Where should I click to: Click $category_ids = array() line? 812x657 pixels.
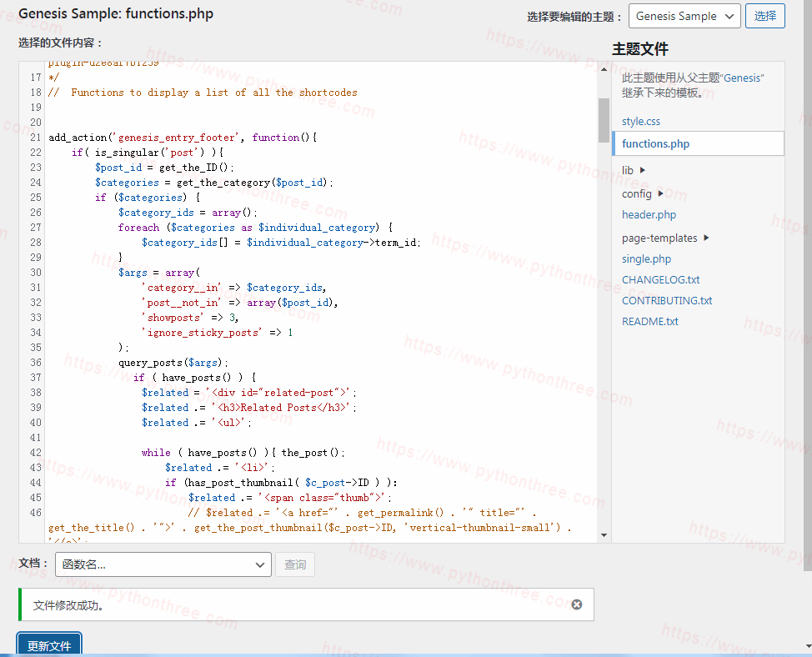tap(188, 213)
